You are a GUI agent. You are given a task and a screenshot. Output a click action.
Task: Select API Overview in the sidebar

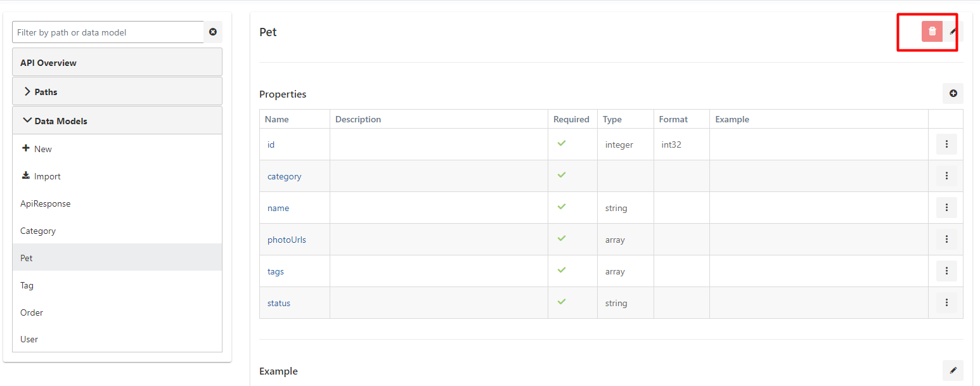(48, 62)
